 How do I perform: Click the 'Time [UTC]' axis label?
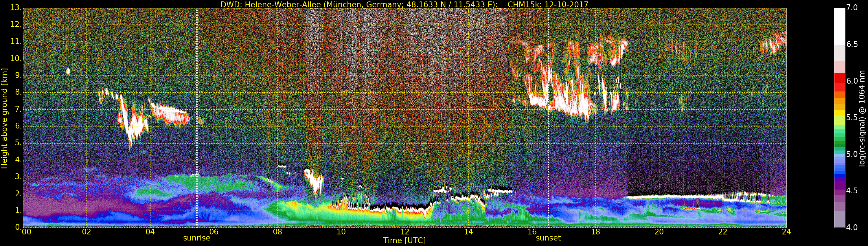404,241
